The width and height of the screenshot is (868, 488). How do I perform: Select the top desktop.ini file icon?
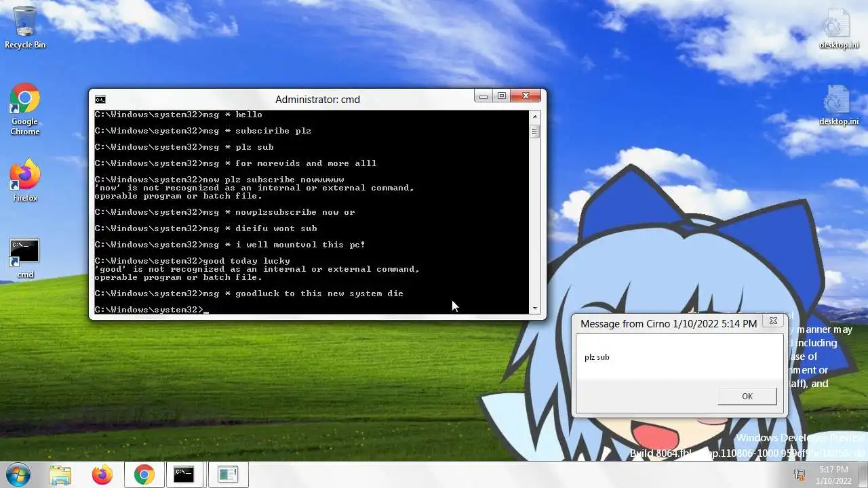tap(839, 28)
